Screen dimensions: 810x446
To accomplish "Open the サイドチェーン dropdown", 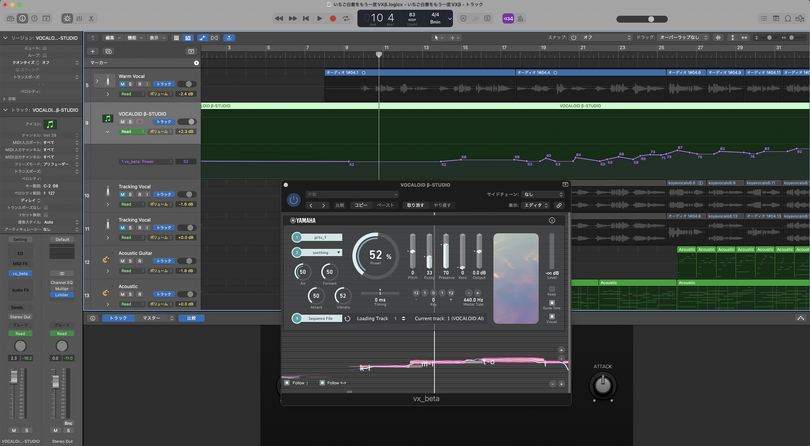I will point(542,194).
